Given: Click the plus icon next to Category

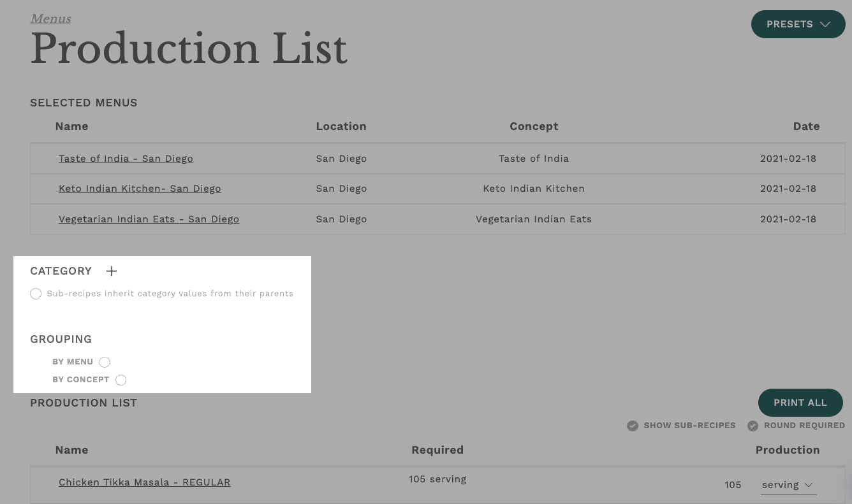Looking at the screenshot, I should [x=112, y=271].
